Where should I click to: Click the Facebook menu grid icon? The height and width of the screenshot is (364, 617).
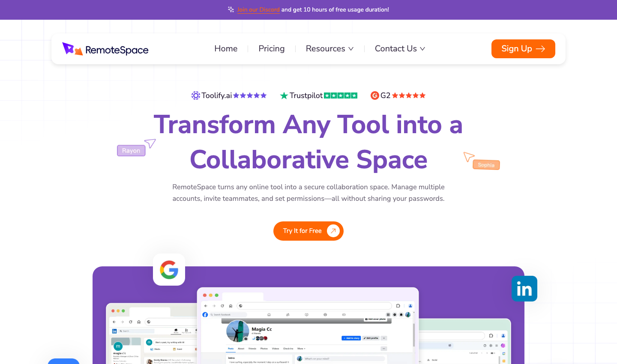tap(388, 315)
